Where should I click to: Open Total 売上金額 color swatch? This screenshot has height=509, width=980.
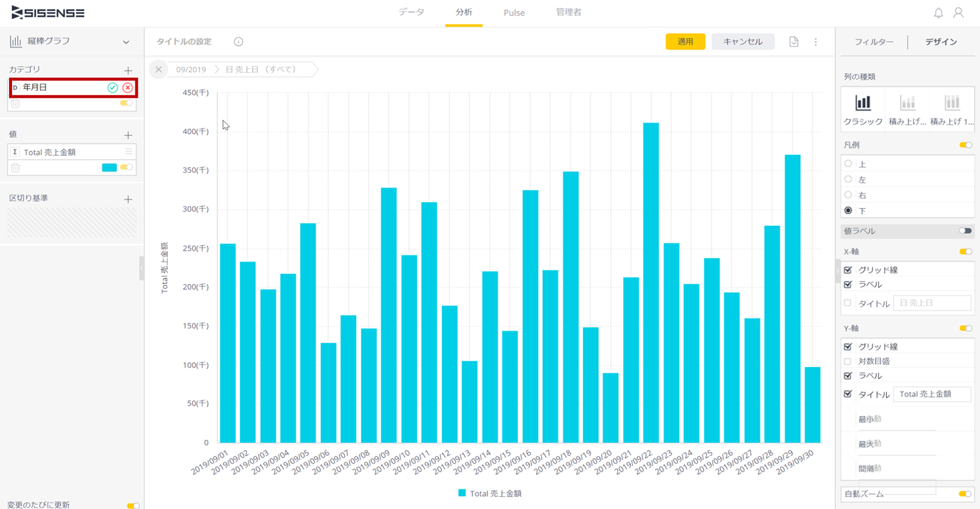pyautogui.click(x=109, y=167)
